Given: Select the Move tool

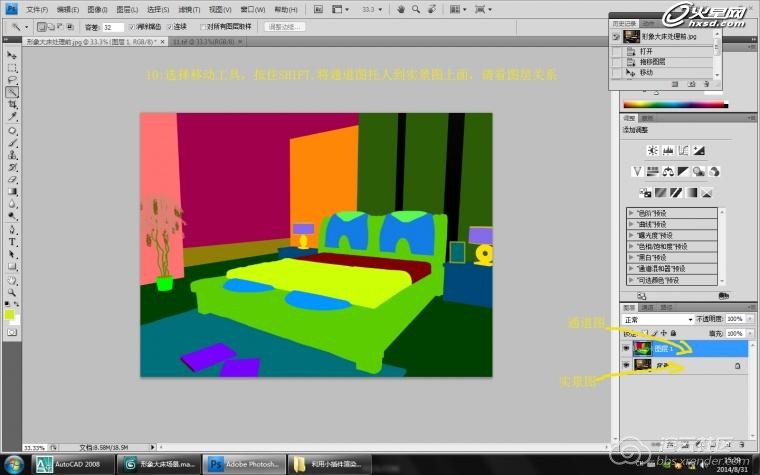Looking at the screenshot, I should pos(12,55).
